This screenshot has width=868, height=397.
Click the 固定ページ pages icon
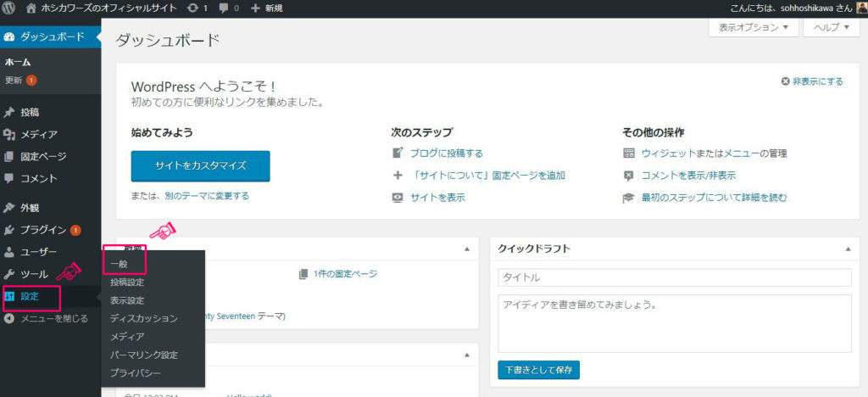(8, 157)
